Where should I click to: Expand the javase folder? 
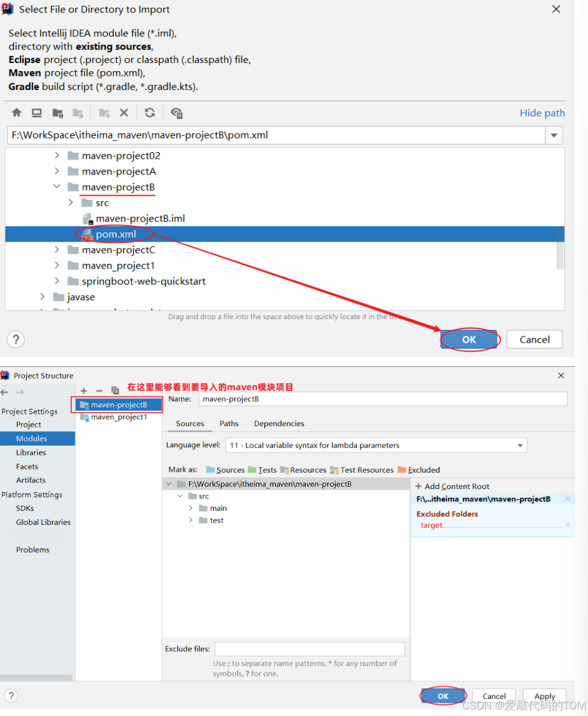[42, 297]
